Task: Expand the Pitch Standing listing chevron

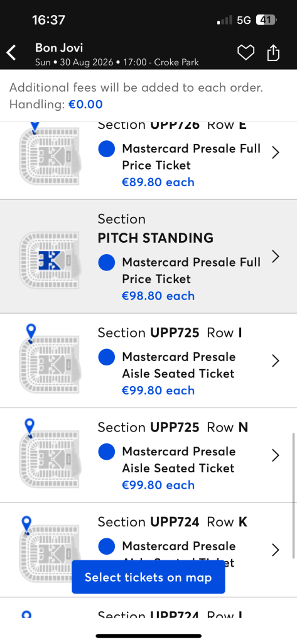Action: click(x=276, y=257)
